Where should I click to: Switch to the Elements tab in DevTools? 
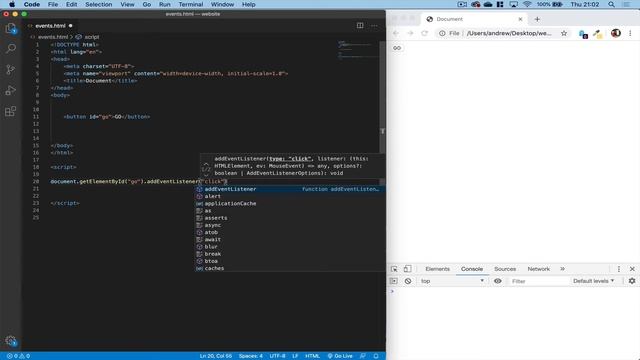point(437,269)
